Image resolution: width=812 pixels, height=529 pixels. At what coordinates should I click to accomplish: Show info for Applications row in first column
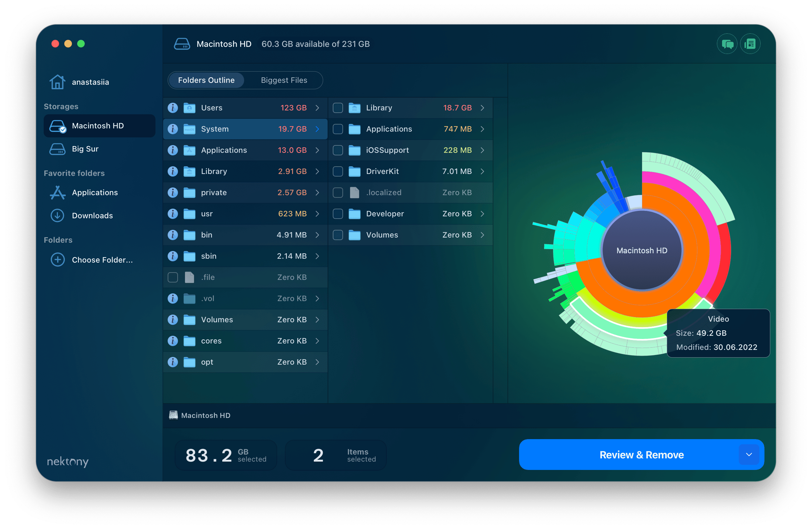[x=172, y=150]
